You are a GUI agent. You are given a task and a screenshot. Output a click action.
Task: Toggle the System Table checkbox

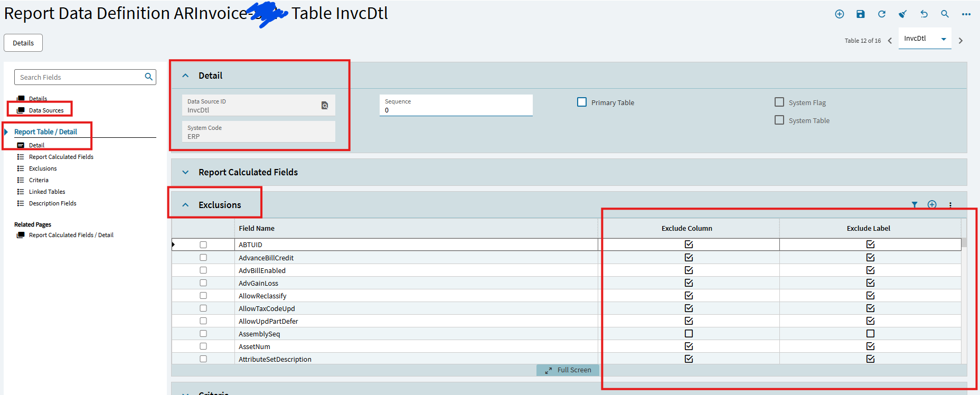pos(779,120)
